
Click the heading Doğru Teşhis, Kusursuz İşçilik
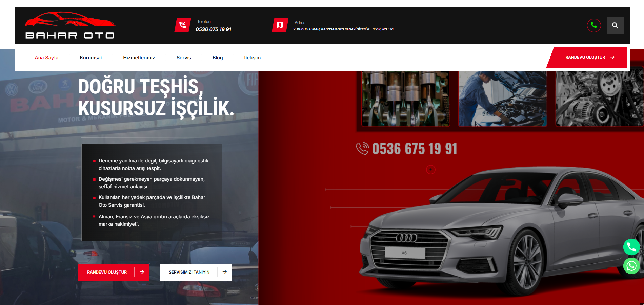click(156, 97)
